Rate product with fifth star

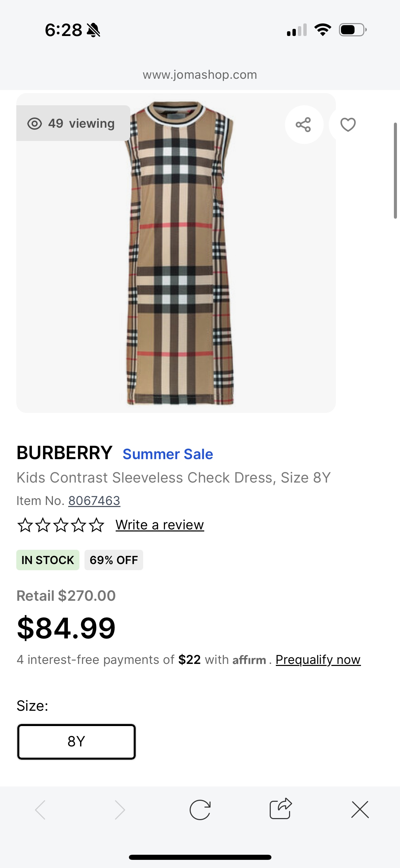coord(97,525)
